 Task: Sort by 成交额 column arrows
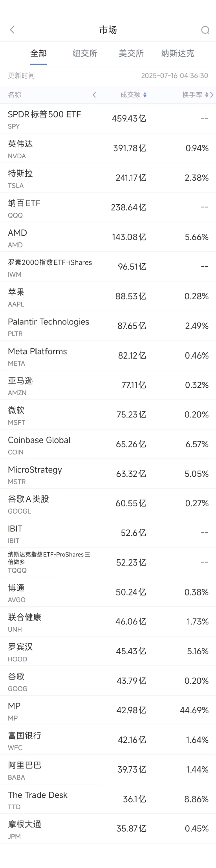point(145,95)
